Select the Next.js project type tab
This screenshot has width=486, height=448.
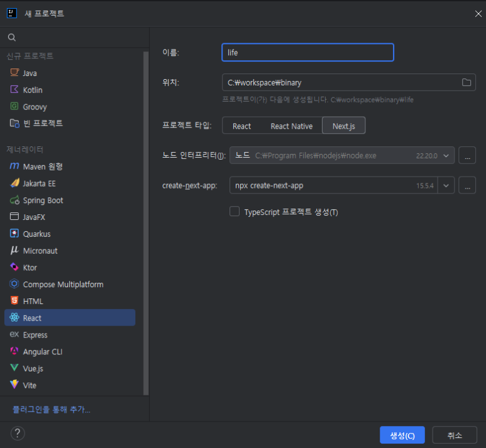[x=344, y=126]
